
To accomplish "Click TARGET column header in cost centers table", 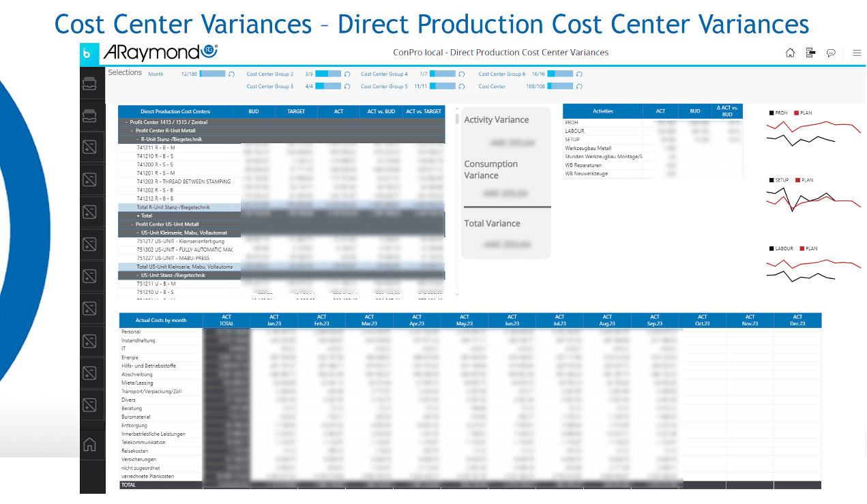I will [296, 111].
